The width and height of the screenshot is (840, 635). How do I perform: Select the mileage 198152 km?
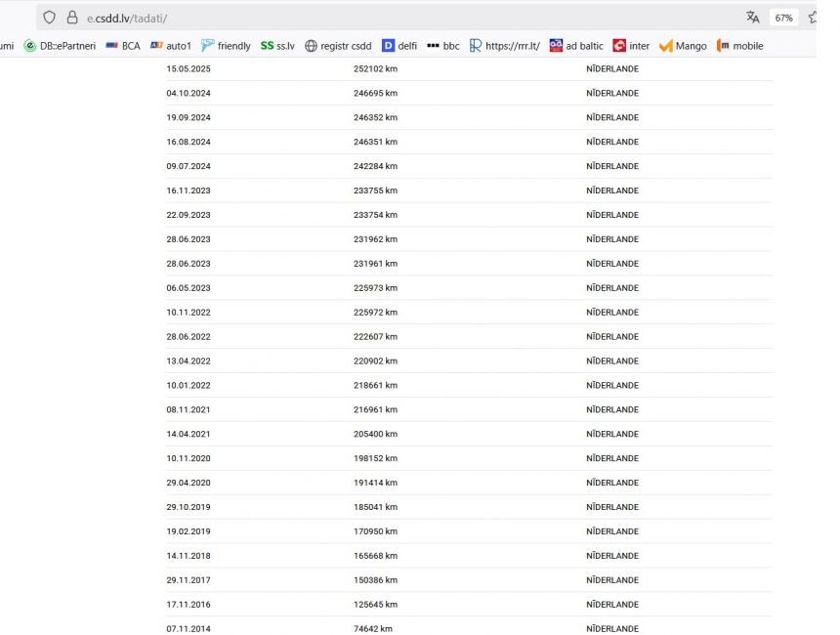(x=375, y=459)
